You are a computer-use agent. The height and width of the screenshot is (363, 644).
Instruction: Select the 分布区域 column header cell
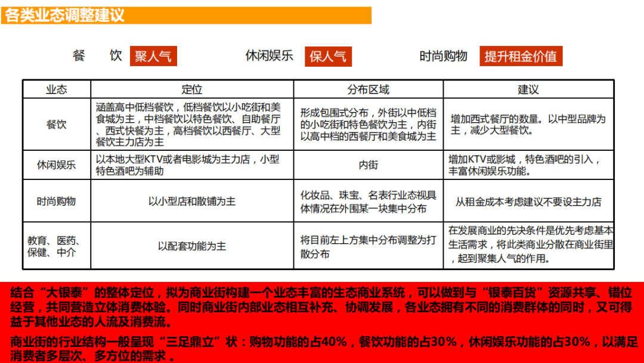pyautogui.click(x=369, y=89)
